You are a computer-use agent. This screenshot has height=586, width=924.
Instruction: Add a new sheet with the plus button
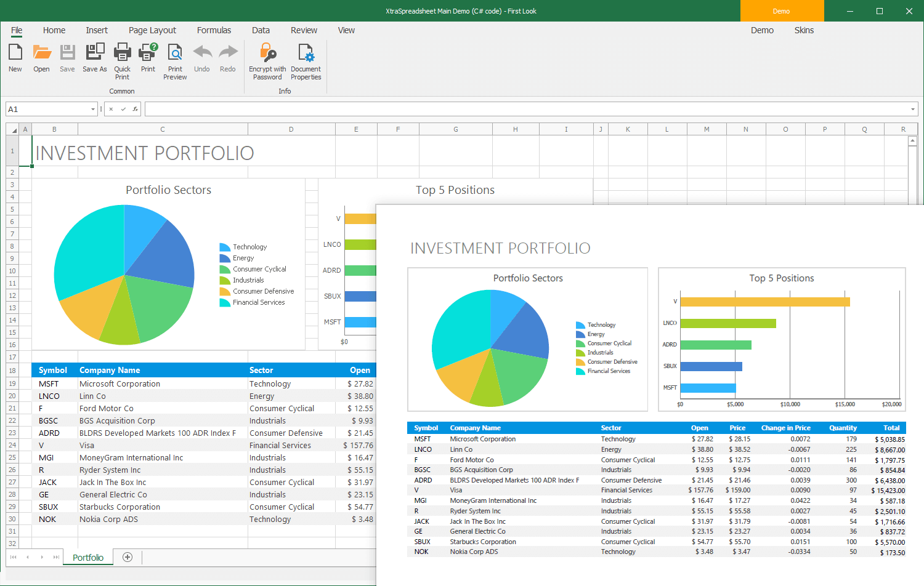(x=127, y=557)
